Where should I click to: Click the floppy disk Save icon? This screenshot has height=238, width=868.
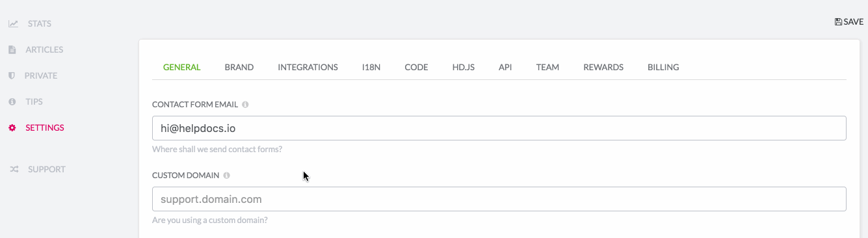point(838,21)
